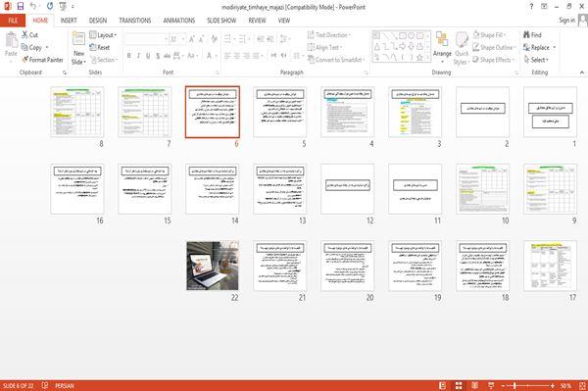Click the Text Direction button

(329, 35)
